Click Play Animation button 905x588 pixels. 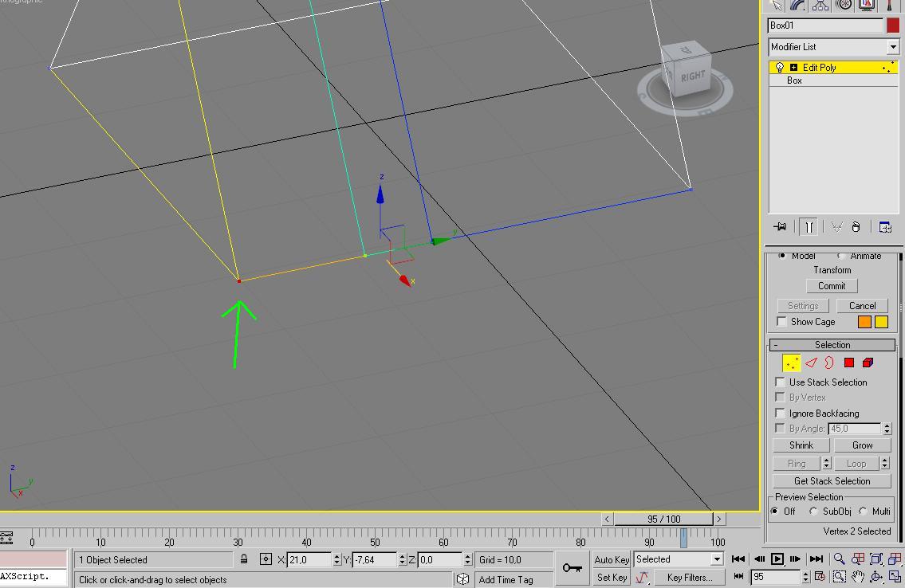tap(777, 559)
